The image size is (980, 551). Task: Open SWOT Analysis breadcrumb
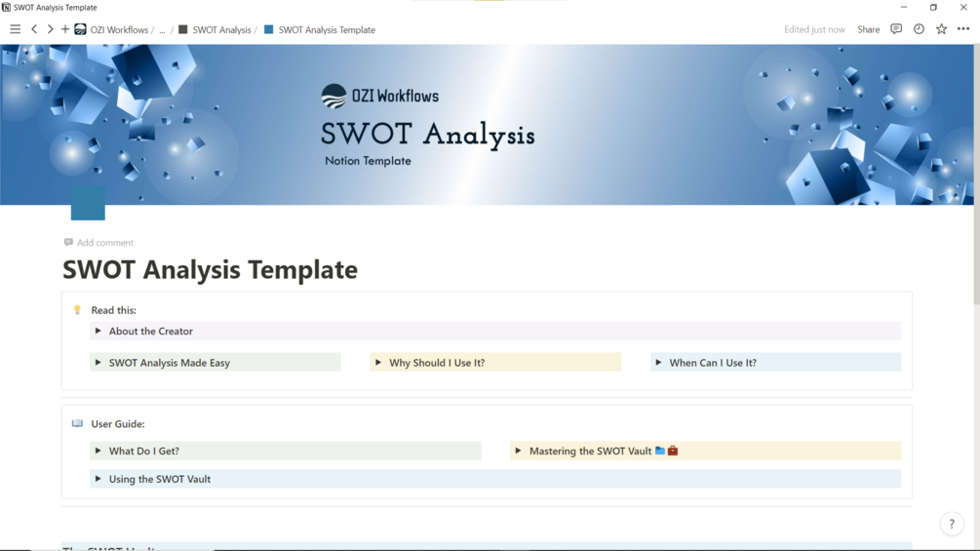pos(221,29)
